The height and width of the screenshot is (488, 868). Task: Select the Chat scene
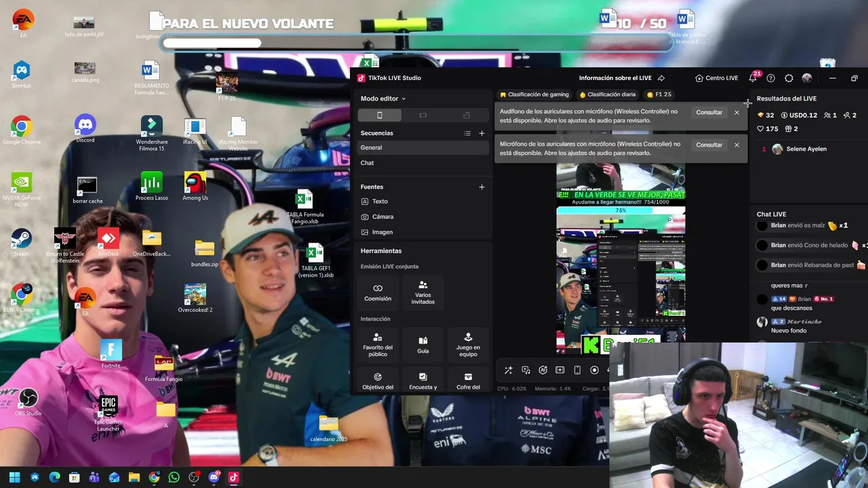pyautogui.click(x=423, y=163)
